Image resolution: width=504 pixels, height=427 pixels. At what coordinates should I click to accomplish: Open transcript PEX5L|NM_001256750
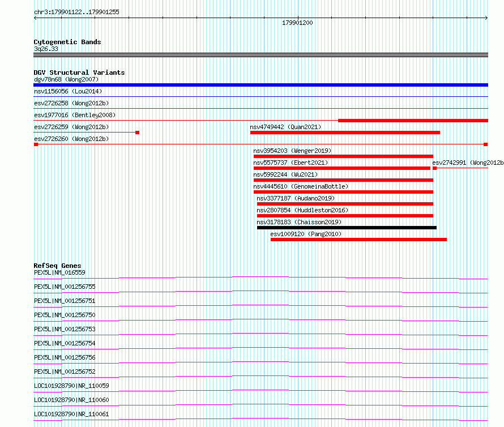coord(65,315)
